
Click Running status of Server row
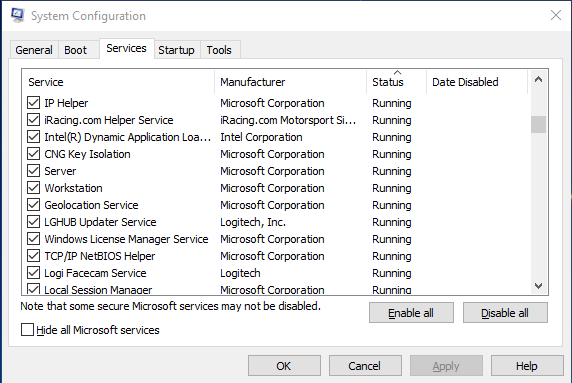click(392, 171)
